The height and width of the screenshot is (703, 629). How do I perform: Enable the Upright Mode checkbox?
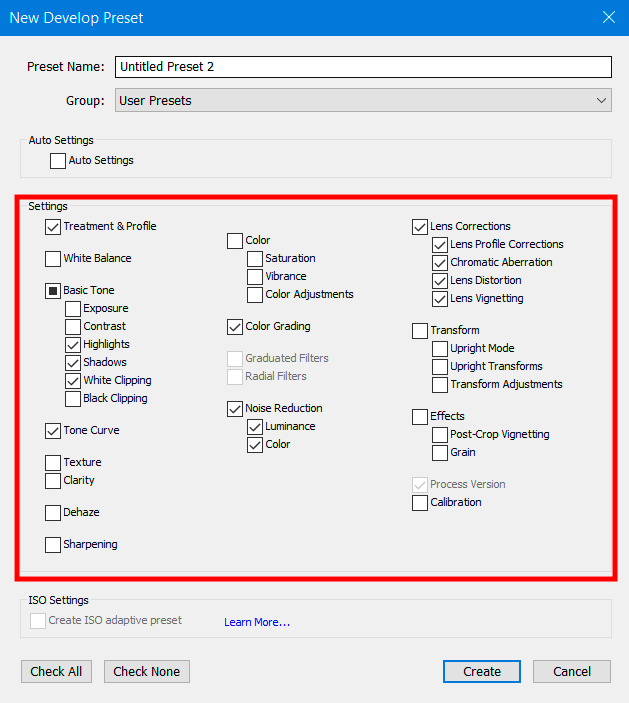click(x=440, y=349)
